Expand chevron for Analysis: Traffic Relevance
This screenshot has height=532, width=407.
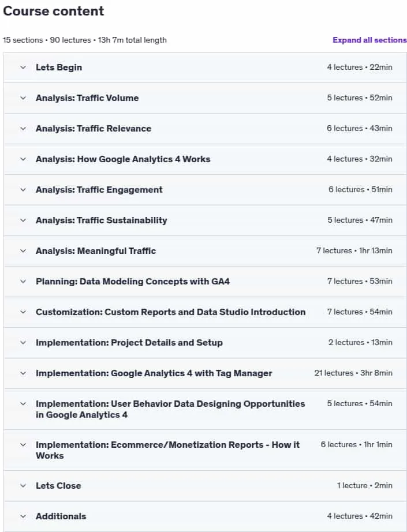click(23, 129)
